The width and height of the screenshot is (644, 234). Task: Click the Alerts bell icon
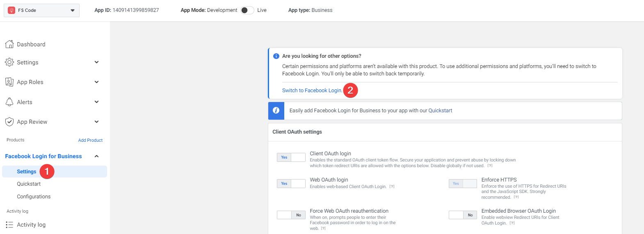9,102
